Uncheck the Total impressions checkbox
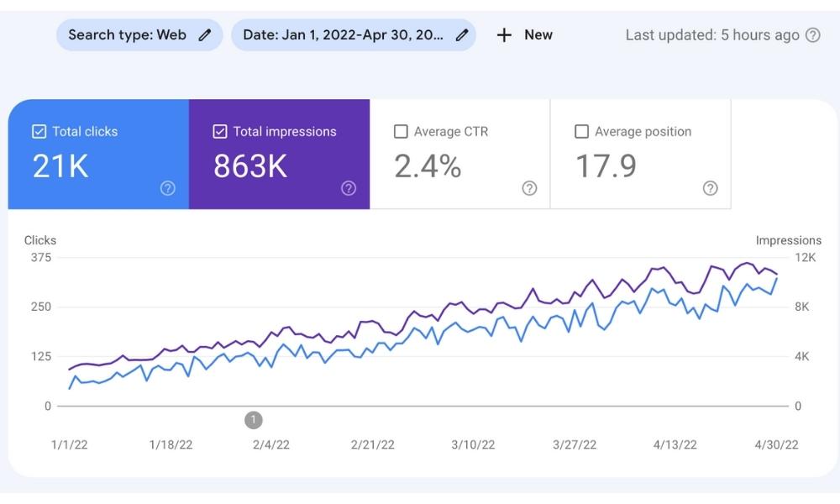Viewport: 840px width, 504px height. 219,131
